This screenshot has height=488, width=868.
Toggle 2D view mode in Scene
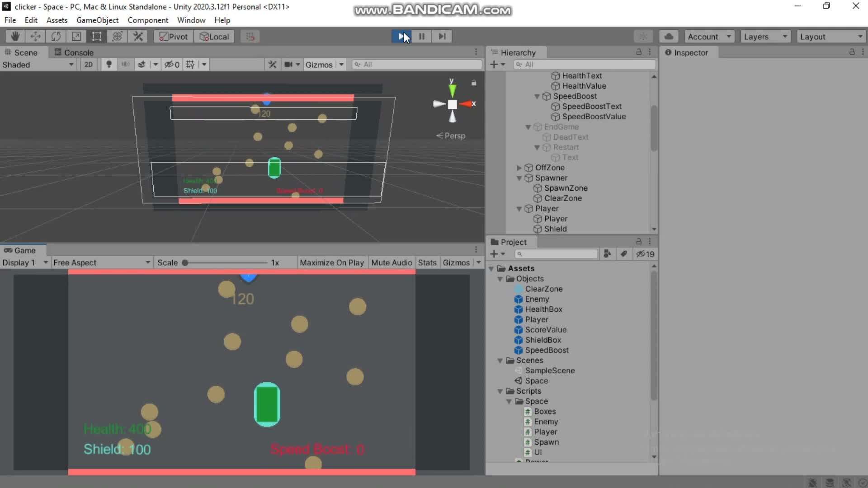pos(89,65)
